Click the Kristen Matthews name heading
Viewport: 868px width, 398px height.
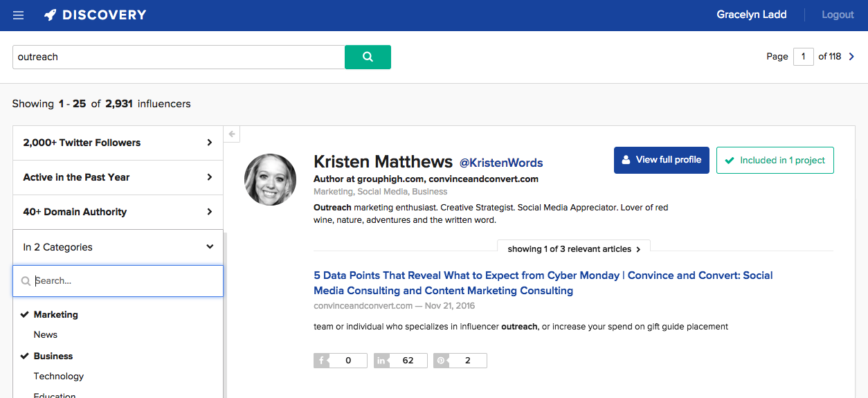[x=383, y=162]
